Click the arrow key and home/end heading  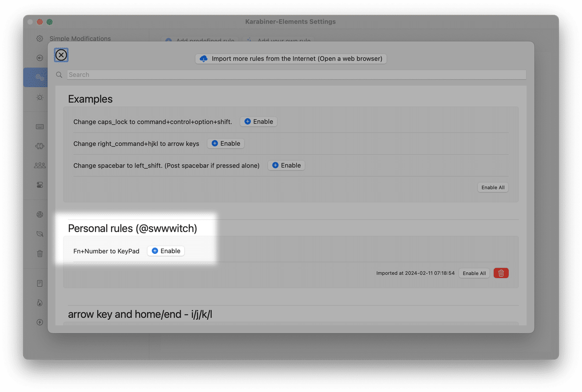[140, 314]
